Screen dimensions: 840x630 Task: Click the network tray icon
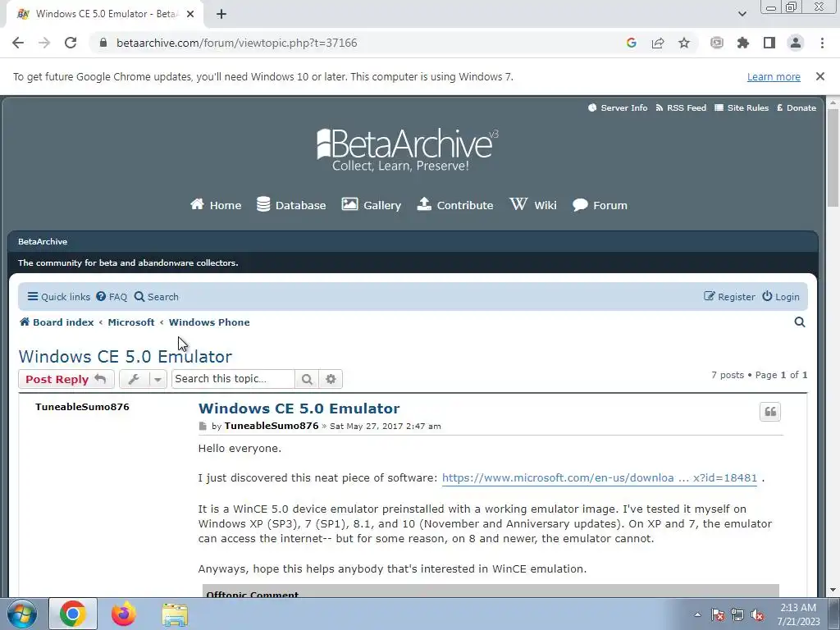pos(737,615)
